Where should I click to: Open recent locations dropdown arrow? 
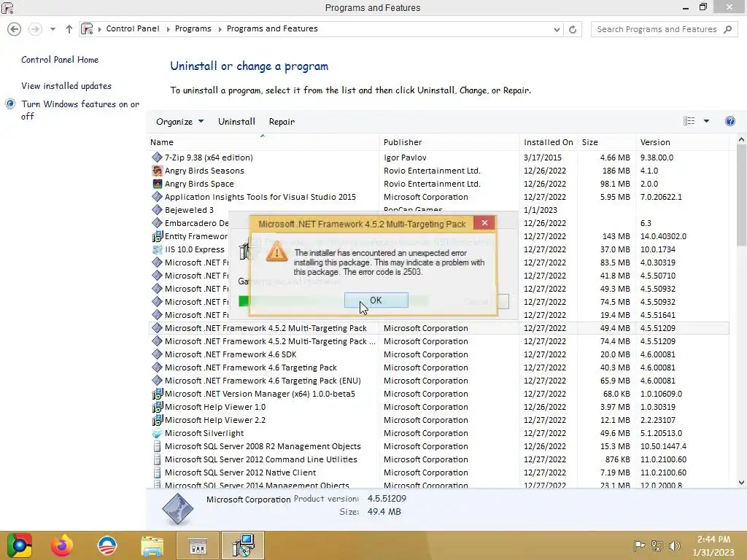pos(53,29)
